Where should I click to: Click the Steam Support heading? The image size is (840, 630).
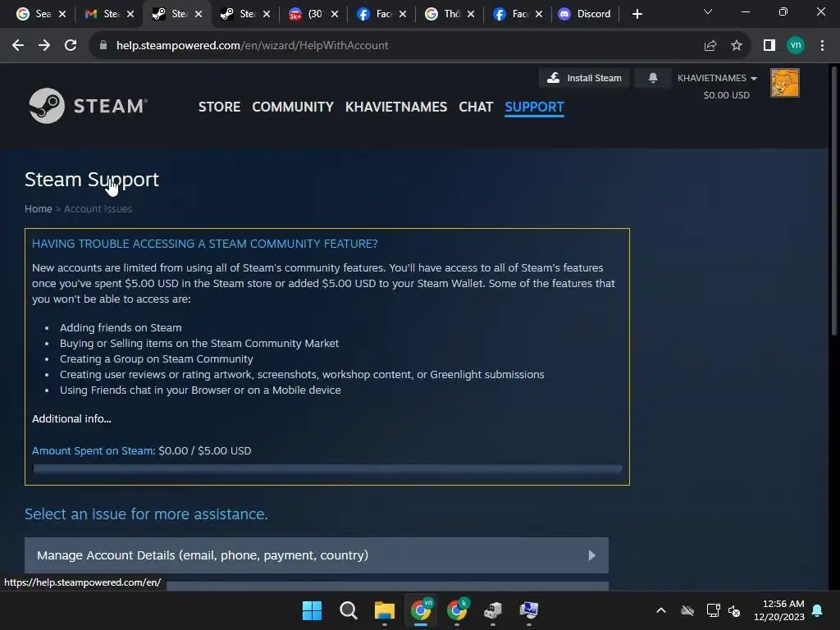[92, 180]
